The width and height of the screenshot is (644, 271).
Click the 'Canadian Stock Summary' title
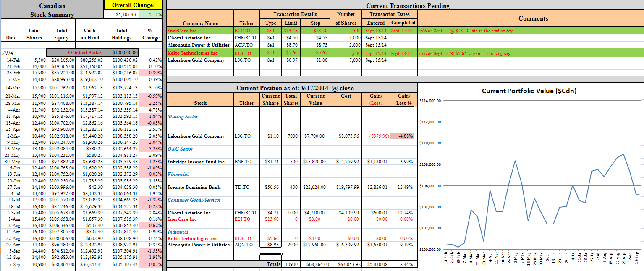point(52,10)
